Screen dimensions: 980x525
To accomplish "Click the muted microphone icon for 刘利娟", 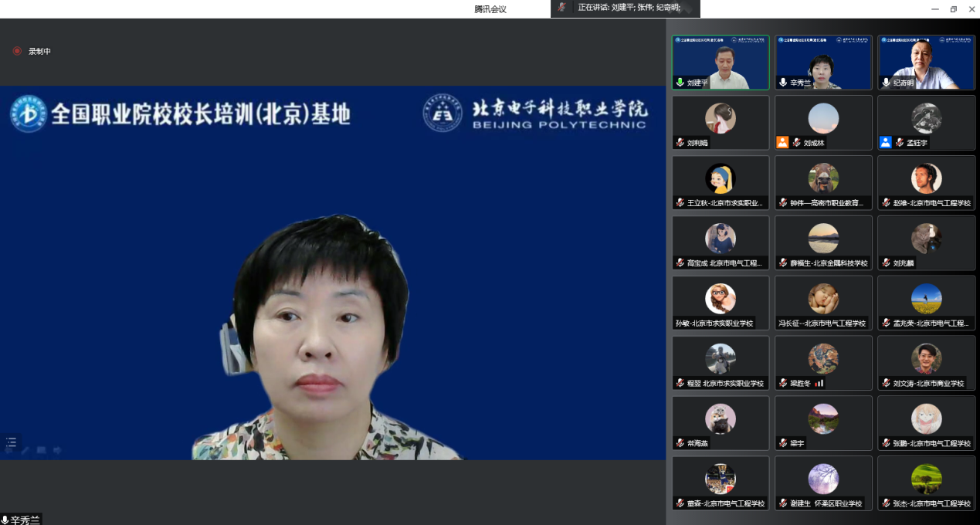I will [x=680, y=143].
